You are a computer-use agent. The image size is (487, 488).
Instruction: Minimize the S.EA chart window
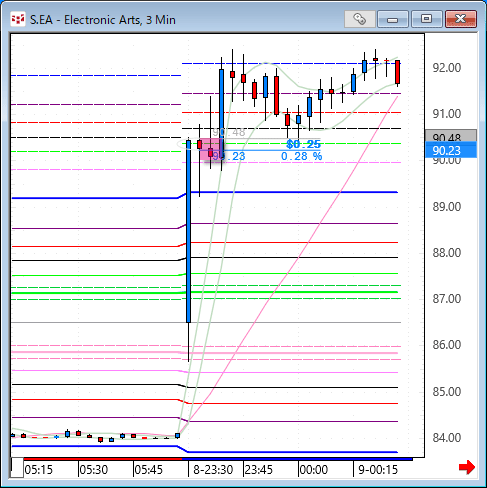393,19
